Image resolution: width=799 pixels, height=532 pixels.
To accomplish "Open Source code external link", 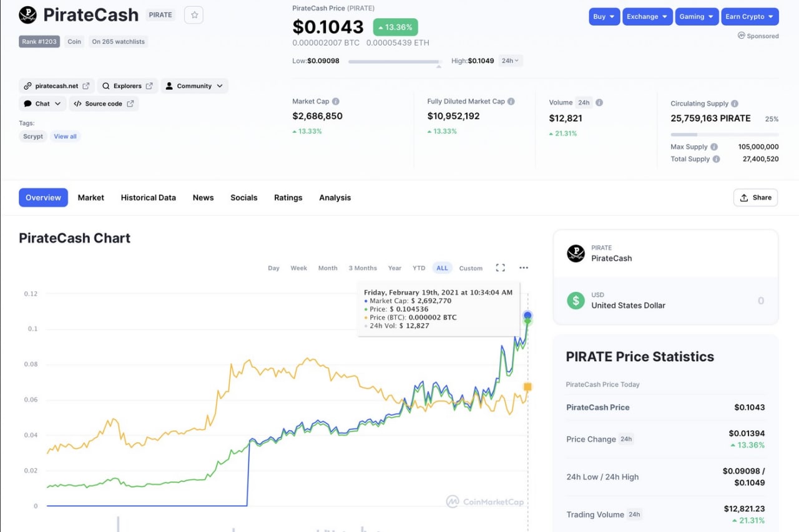I will pyautogui.click(x=104, y=104).
